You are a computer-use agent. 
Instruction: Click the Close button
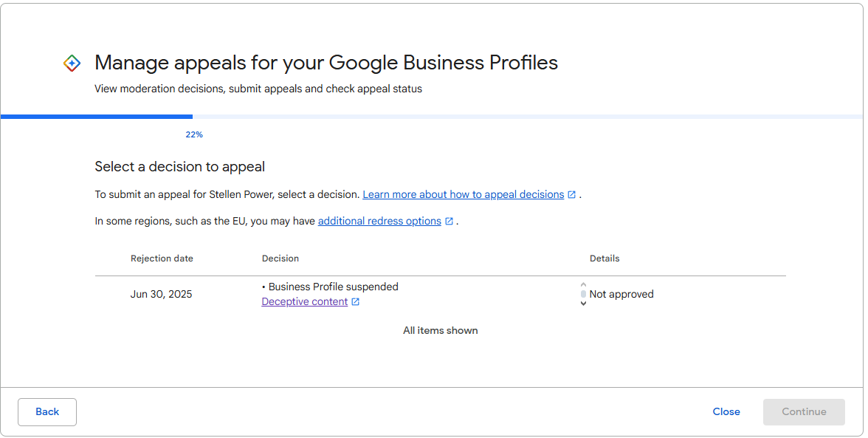click(726, 411)
